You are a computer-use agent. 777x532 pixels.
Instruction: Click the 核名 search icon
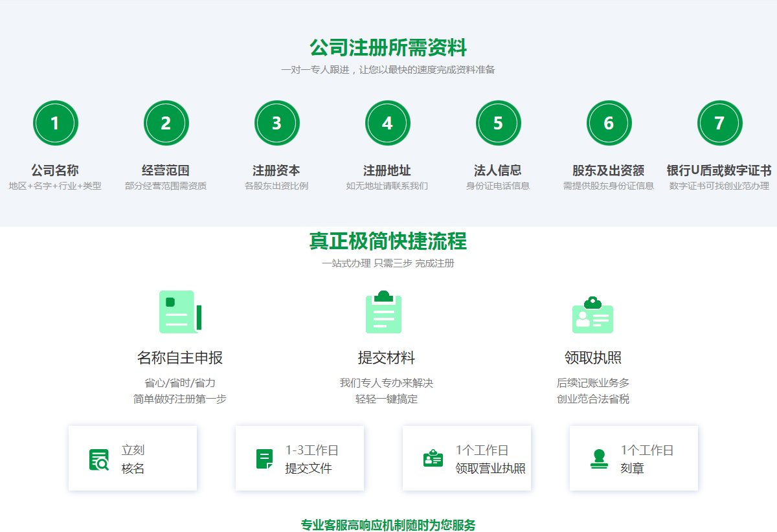pos(99,460)
